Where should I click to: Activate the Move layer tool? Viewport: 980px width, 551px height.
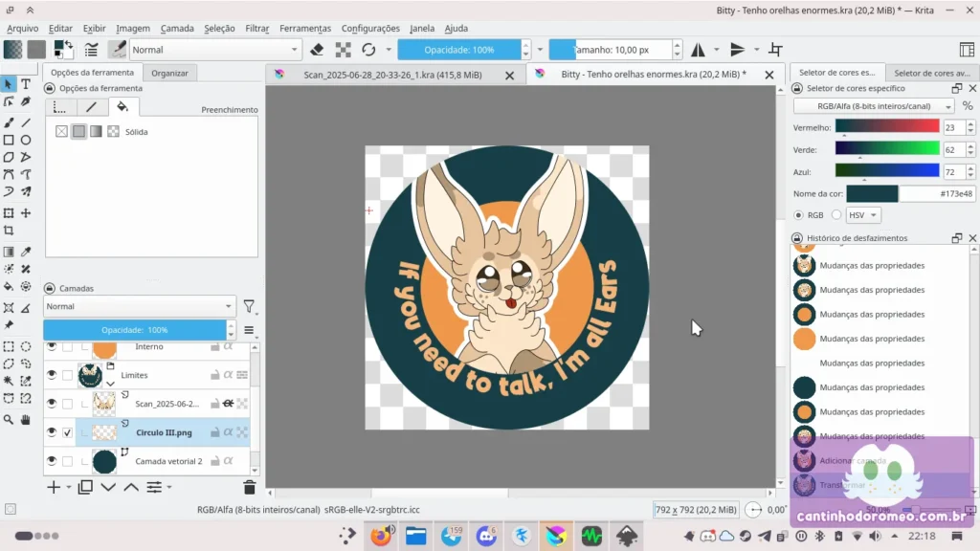tap(26, 213)
